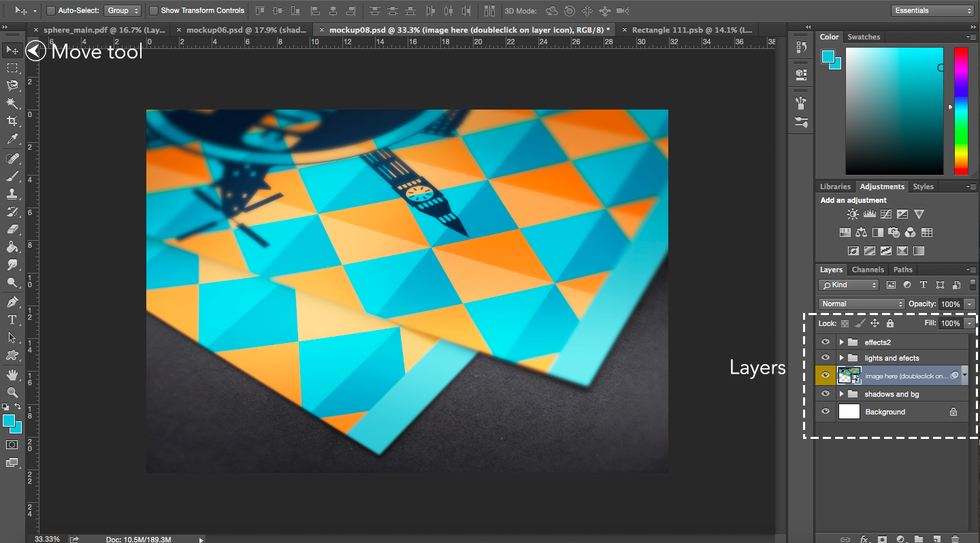Enable the Auto-Select checkbox

pyautogui.click(x=51, y=11)
